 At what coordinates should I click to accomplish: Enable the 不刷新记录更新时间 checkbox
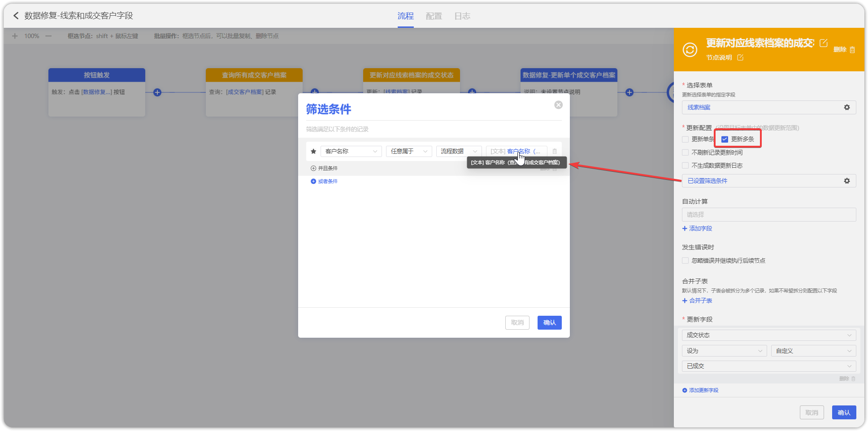tap(685, 152)
